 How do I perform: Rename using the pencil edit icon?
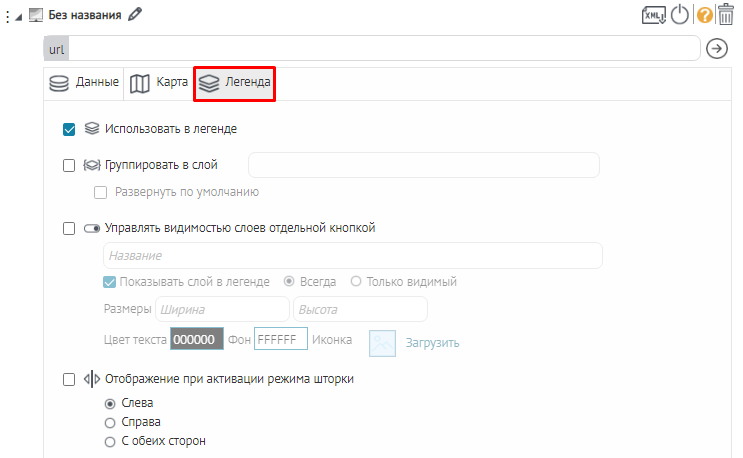point(136,14)
